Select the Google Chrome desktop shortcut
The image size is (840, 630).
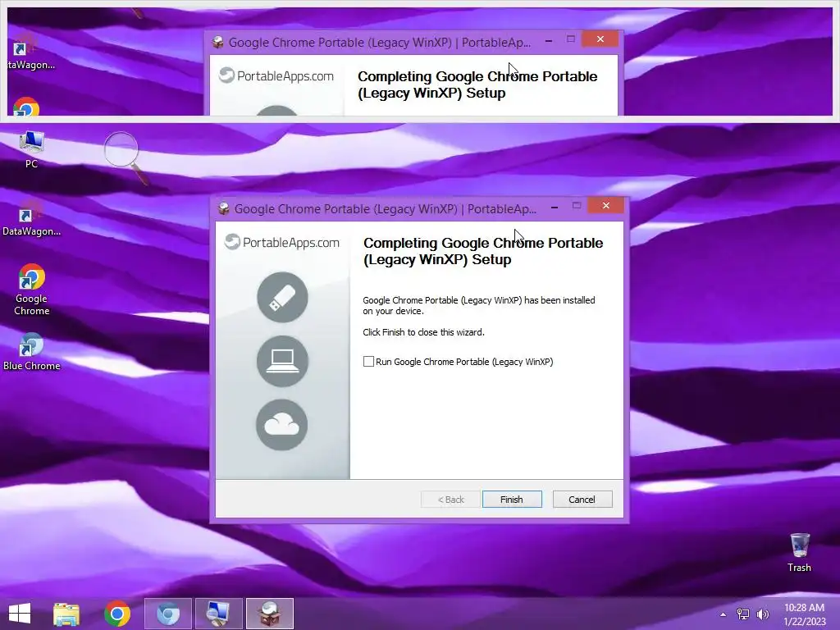click(32, 290)
